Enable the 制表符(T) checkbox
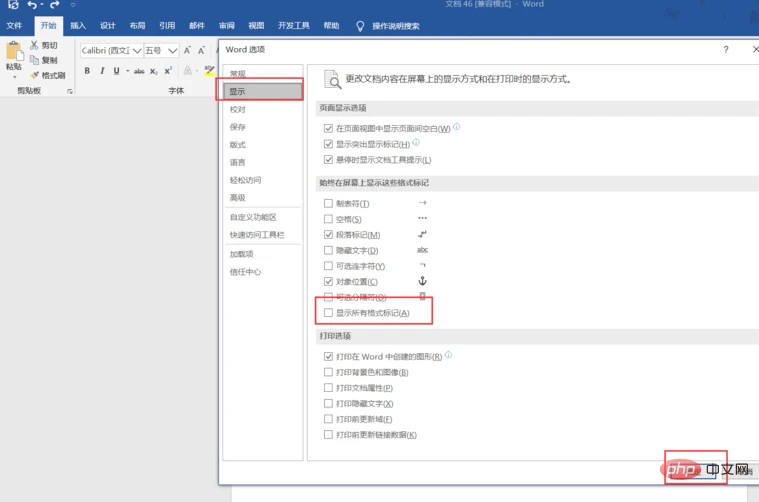 pos(328,203)
